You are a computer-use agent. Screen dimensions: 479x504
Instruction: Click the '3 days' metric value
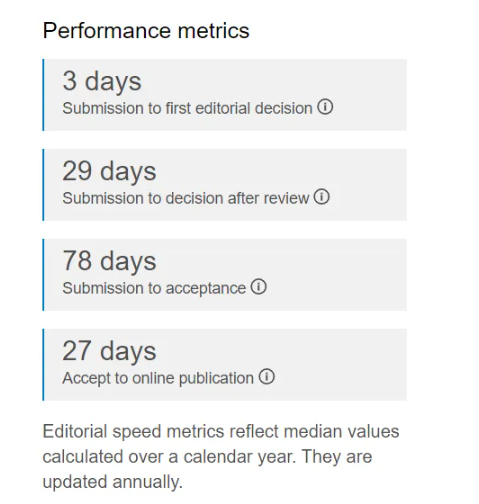click(102, 81)
